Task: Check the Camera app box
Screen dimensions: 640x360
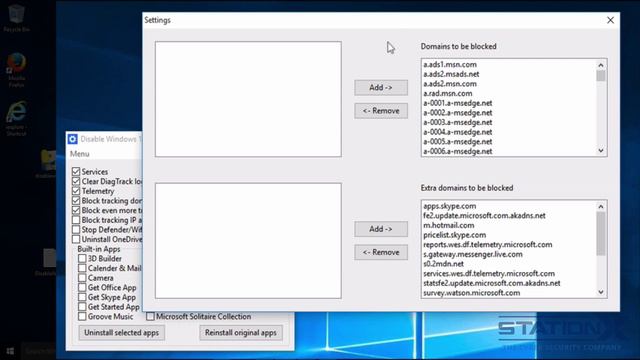Action: [x=82, y=278]
